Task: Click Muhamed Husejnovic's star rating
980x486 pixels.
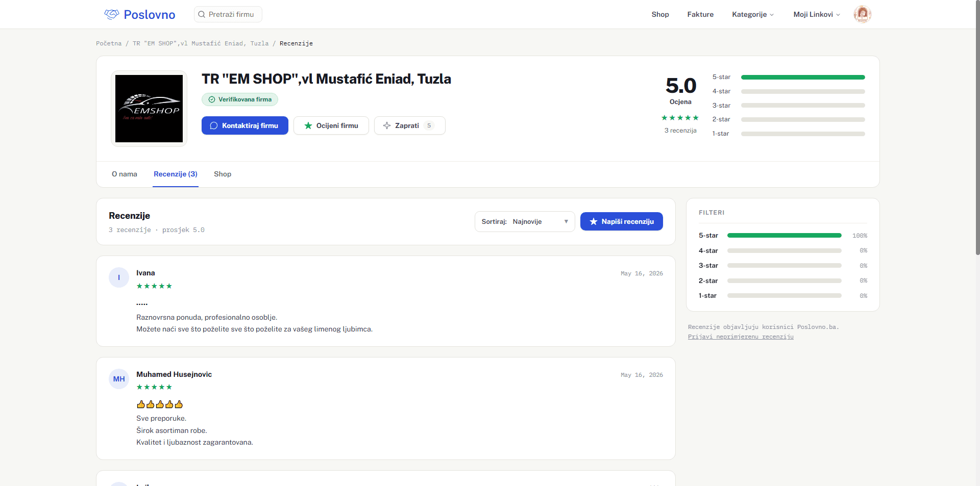Action: [154, 387]
